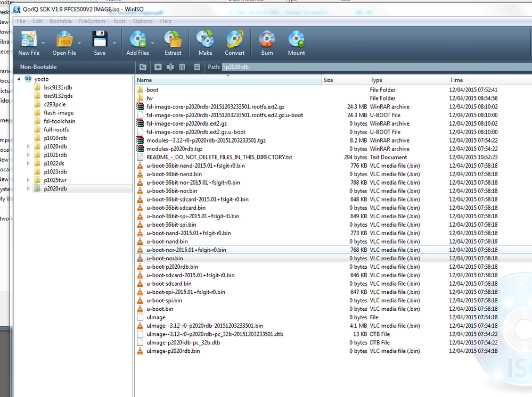
Task: Sort files by Name column header
Action: pyautogui.click(x=228, y=80)
